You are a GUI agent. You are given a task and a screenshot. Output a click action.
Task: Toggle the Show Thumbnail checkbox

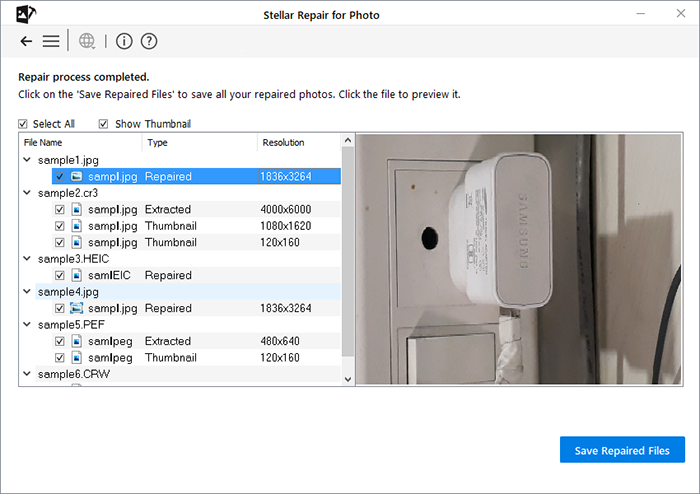pyautogui.click(x=103, y=124)
